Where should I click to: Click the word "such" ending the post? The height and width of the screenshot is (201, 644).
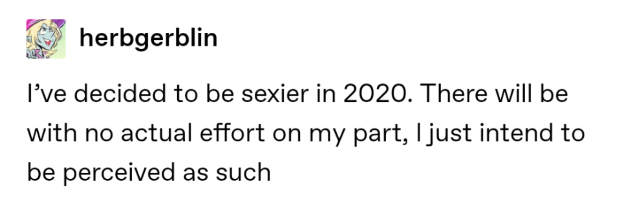243,172
